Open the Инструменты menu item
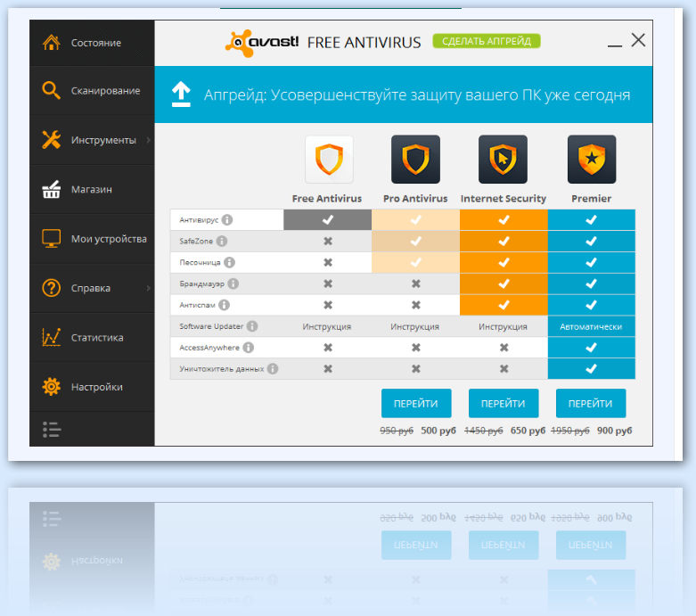 tap(92, 140)
